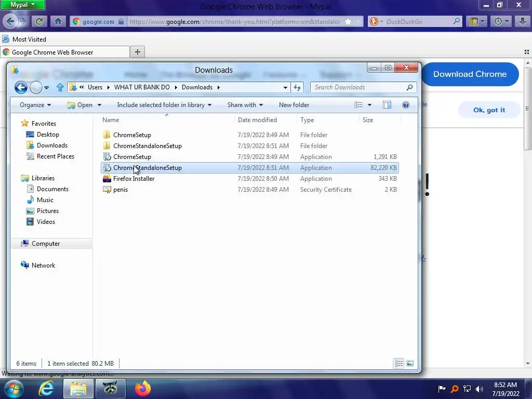Viewport: 532px width, 399px height.
Task: Expand the Open button dropdown arrow
Action: tap(99, 105)
